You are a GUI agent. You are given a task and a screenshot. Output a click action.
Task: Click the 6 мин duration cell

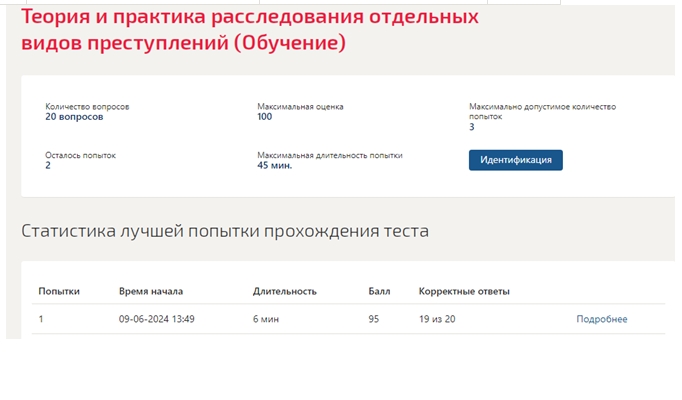tap(266, 319)
